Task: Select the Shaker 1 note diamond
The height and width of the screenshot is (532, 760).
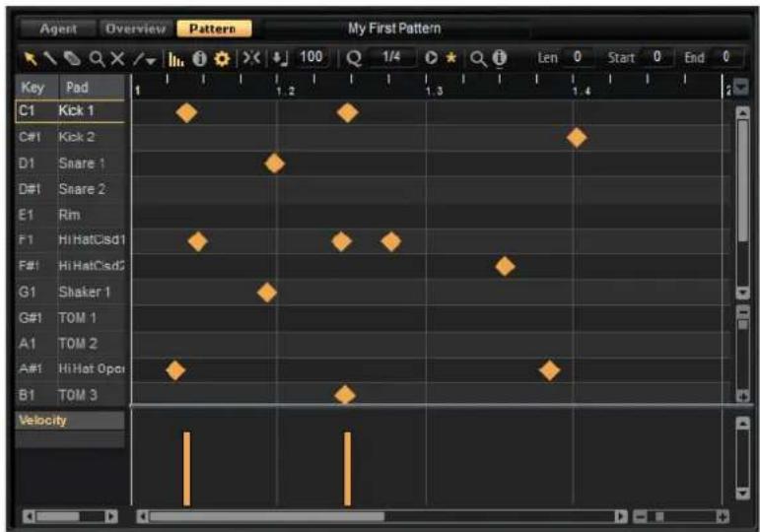Action: tap(267, 293)
